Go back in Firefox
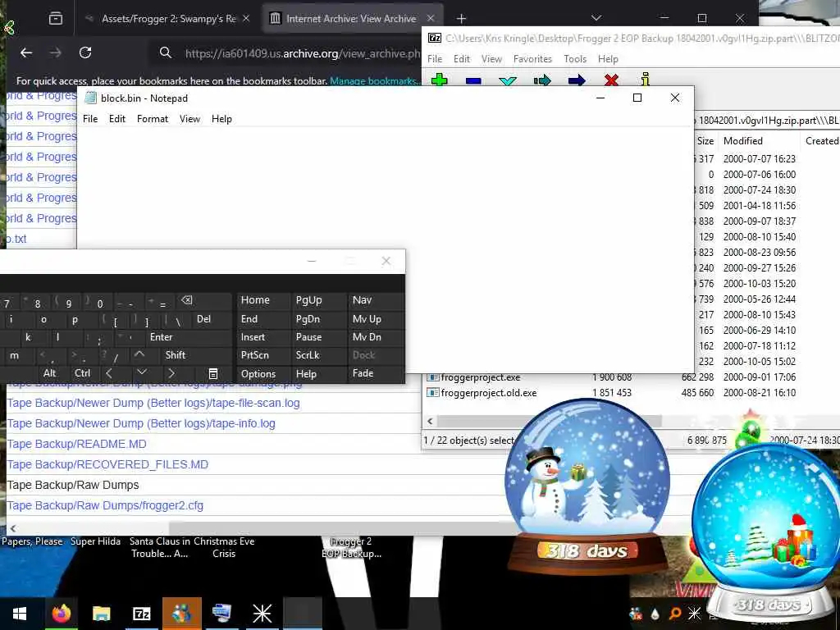 26,52
